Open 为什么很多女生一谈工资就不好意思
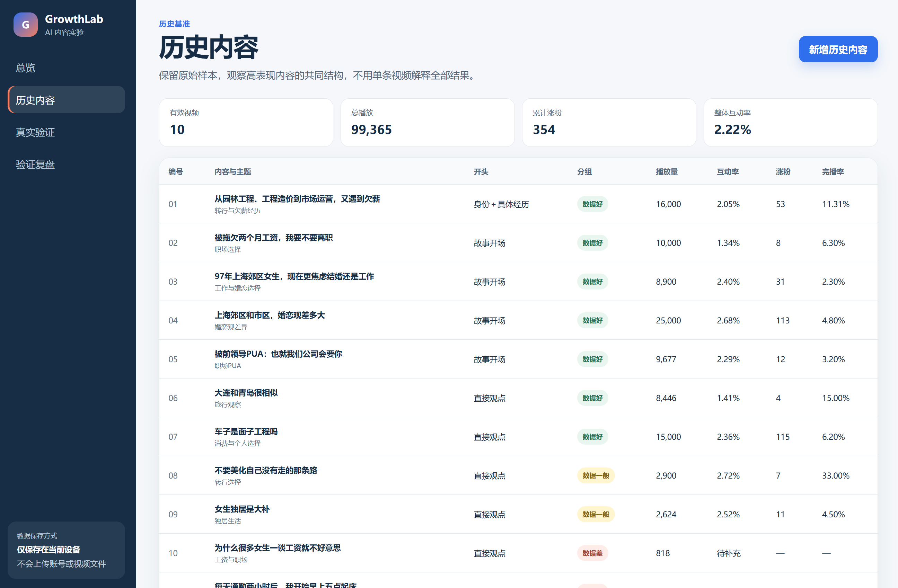Screen dimensions: 898x588 pyautogui.click(x=278, y=548)
